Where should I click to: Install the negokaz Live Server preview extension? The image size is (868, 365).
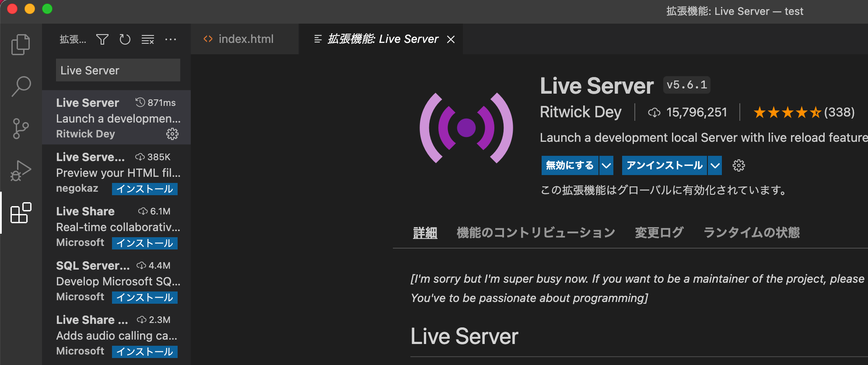pyautogui.click(x=145, y=189)
